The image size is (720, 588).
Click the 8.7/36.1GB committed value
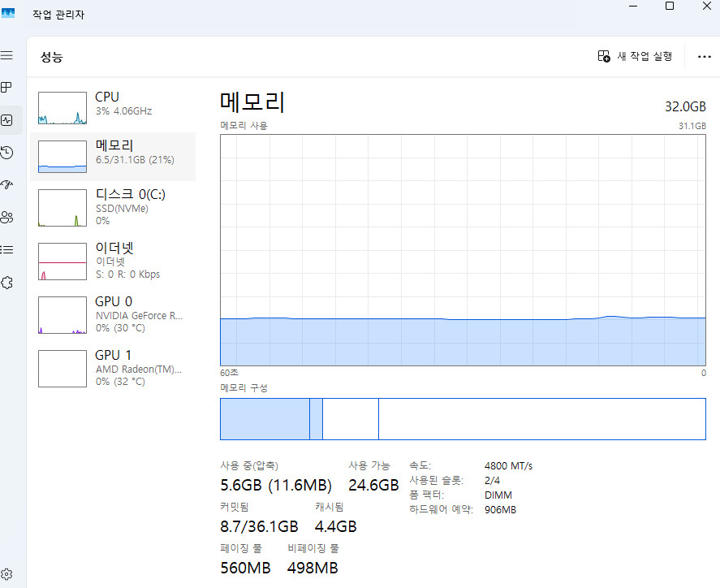[x=259, y=526]
